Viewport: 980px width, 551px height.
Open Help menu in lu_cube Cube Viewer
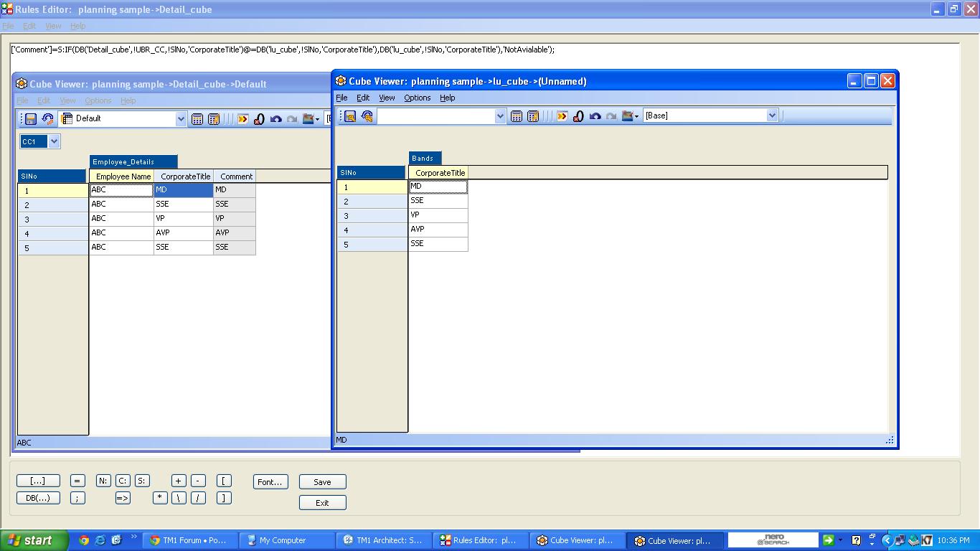(447, 98)
